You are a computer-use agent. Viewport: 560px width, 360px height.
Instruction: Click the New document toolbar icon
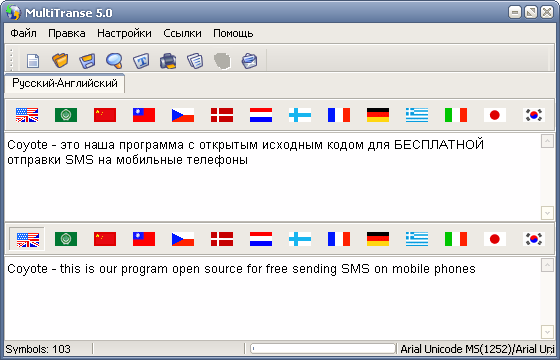tap(33, 61)
